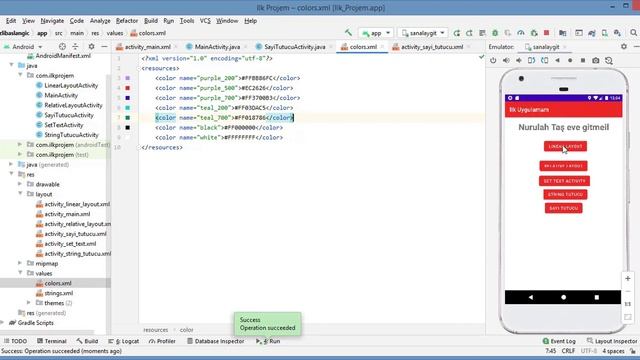640x360 pixels.
Task: Click purple_200 color swatch in gutter
Action: coord(128,78)
